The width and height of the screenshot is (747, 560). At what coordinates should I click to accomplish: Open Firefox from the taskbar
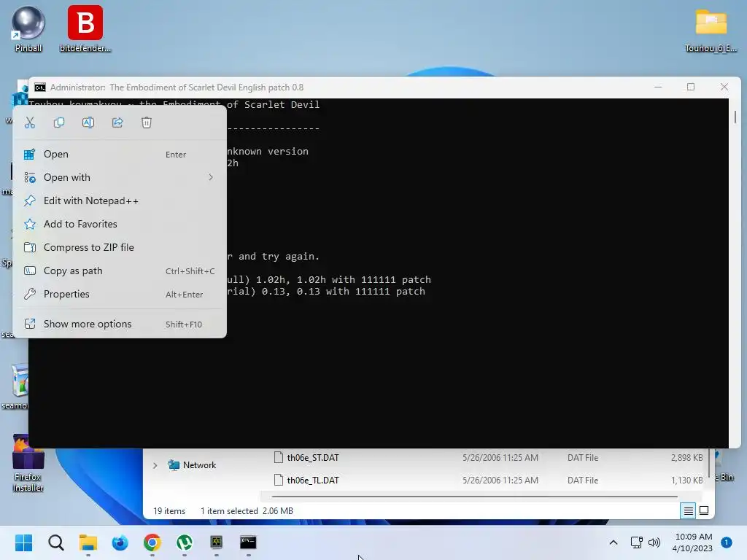tap(120, 542)
